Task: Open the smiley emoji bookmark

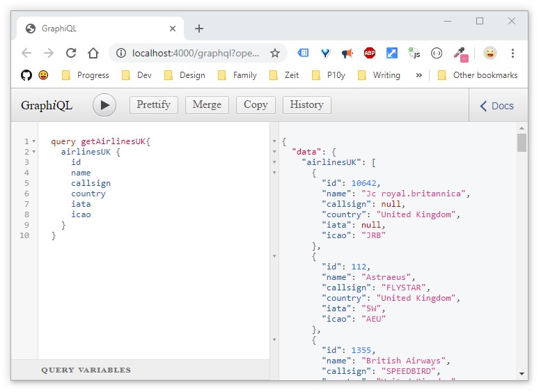Action: [x=43, y=75]
